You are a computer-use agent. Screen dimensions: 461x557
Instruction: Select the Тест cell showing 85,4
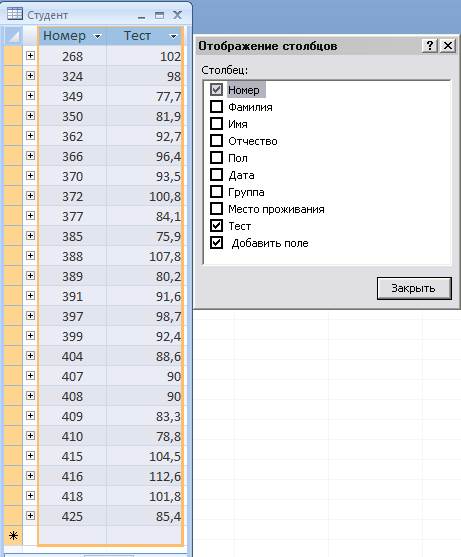tap(145, 517)
